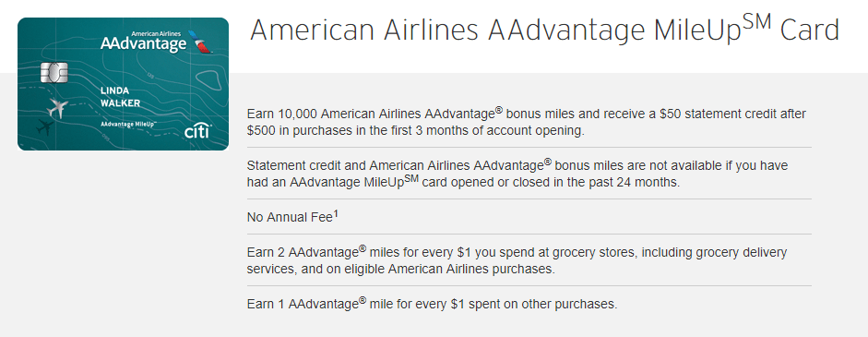868x337 pixels.
Task: Click the white airplane icon on card
Action: pos(57,108)
